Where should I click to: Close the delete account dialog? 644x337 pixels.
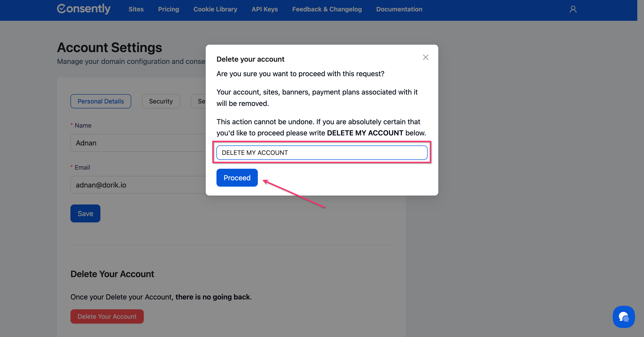point(426,57)
